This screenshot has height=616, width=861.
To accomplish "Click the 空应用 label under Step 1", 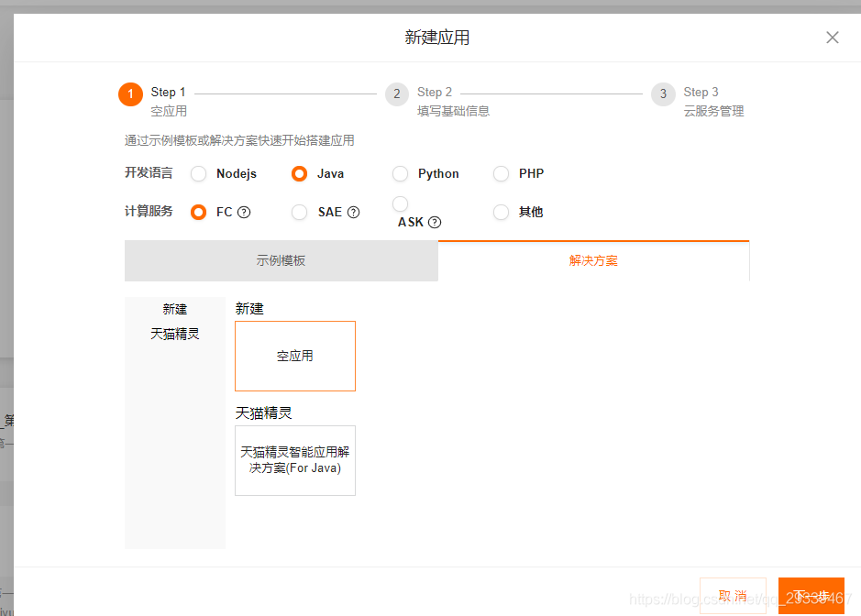I will click(x=169, y=112).
